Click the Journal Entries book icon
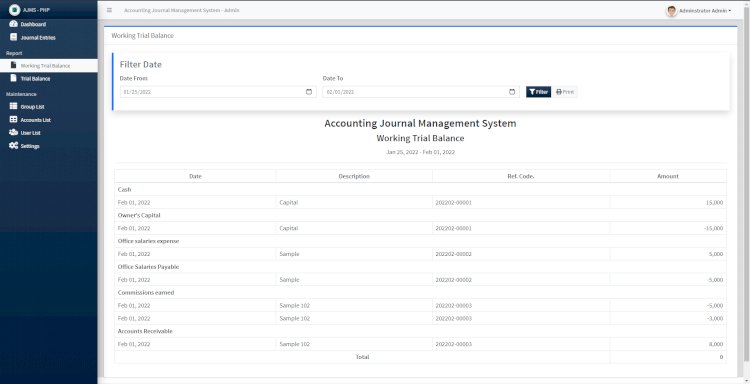This screenshot has width=750, height=384. tap(13, 37)
